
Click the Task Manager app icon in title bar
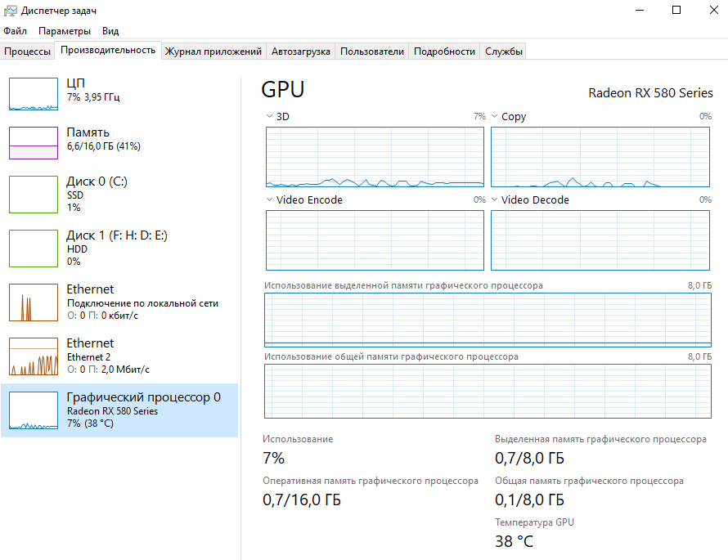tap(10, 11)
